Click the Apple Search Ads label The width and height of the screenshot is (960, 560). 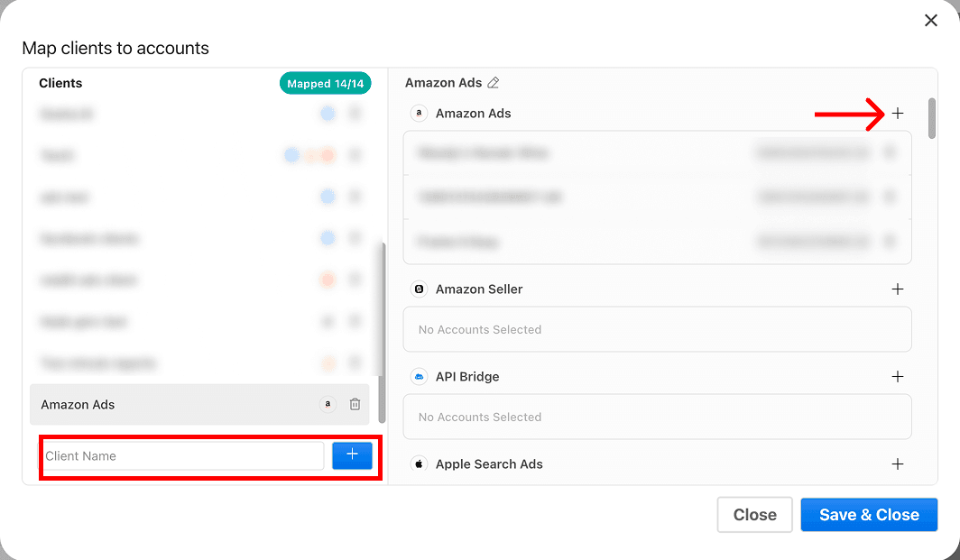(489, 464)
